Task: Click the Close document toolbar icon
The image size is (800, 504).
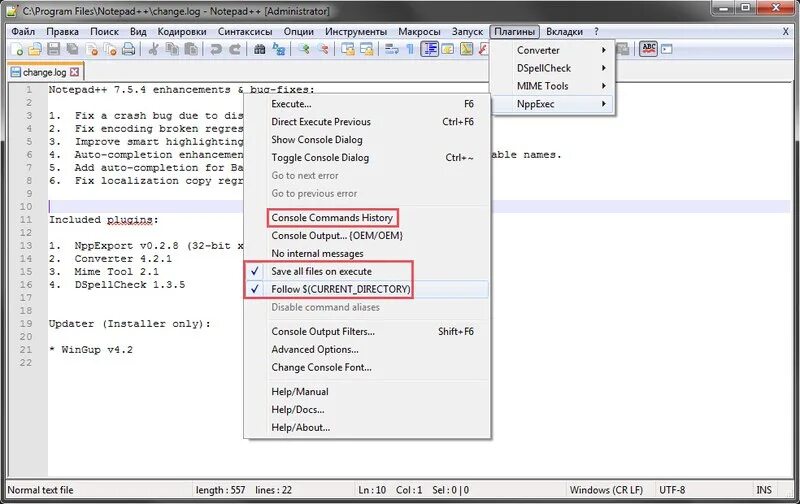Action: coord(92,49)
